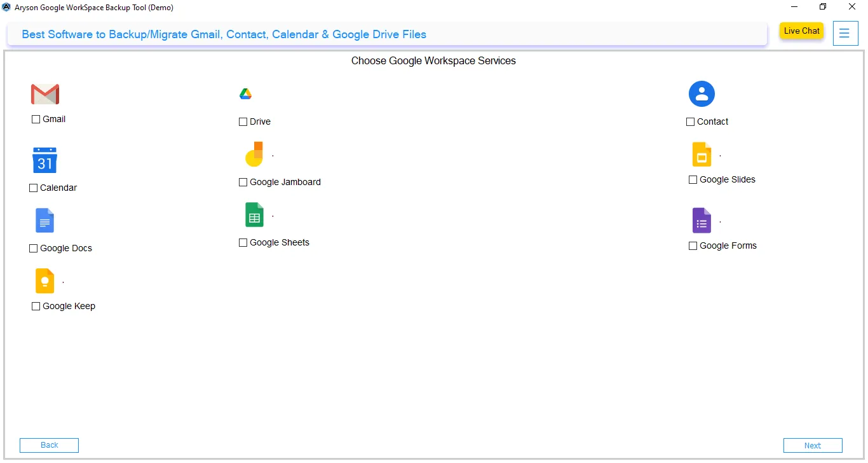The image size is (868, 463).
Task: Click the Gmail icon
Action: coord(45,93)
